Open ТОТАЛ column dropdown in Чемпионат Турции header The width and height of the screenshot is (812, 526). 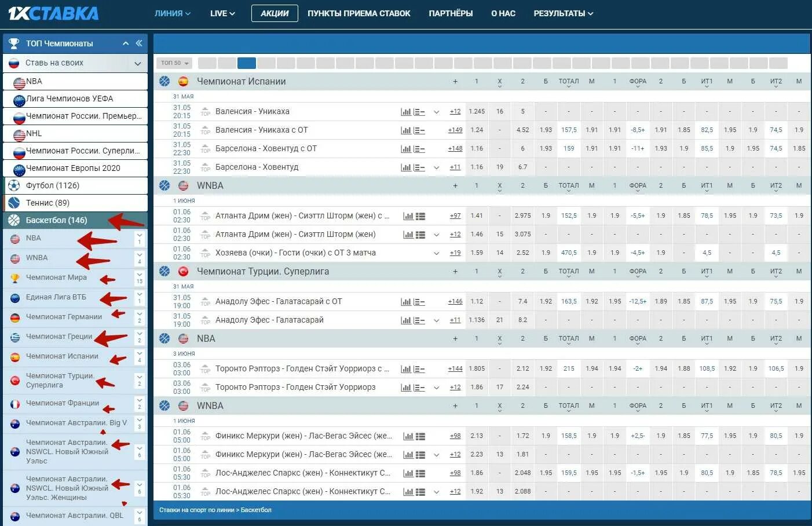pos(569,272)
